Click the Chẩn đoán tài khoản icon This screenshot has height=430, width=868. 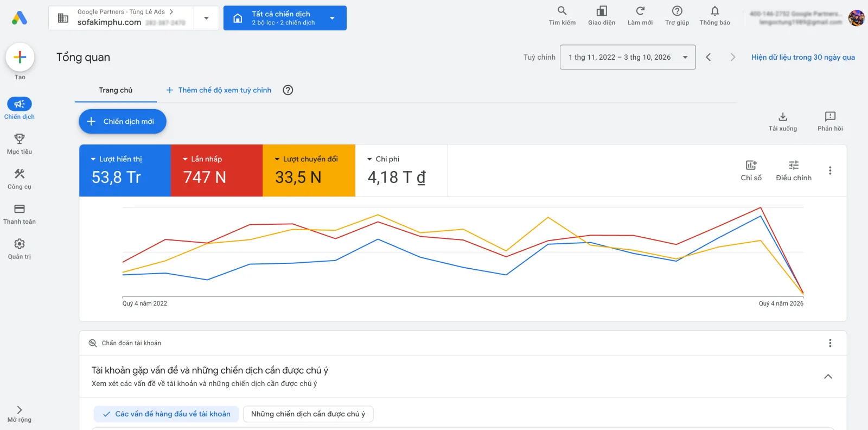[92, 343]
